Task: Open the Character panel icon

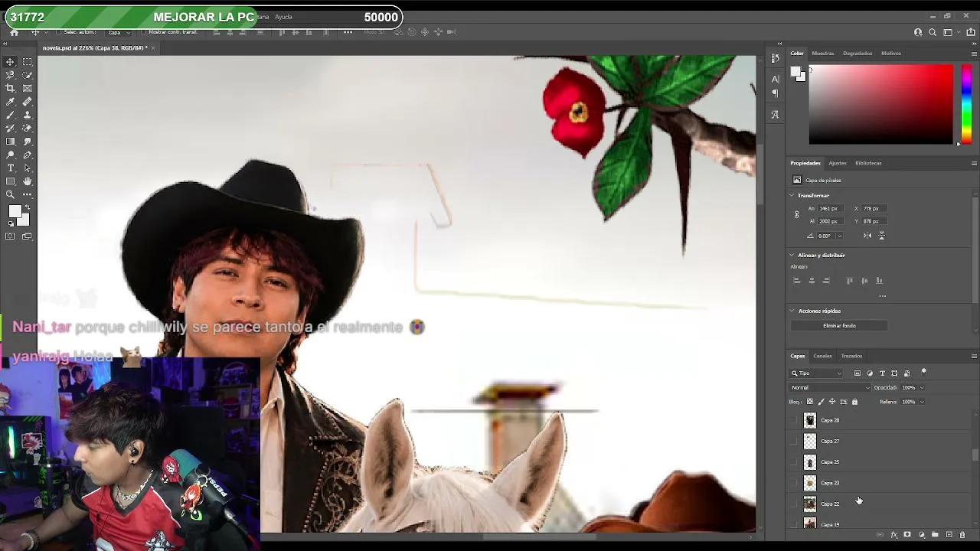Action: click(x=775, y=80)
